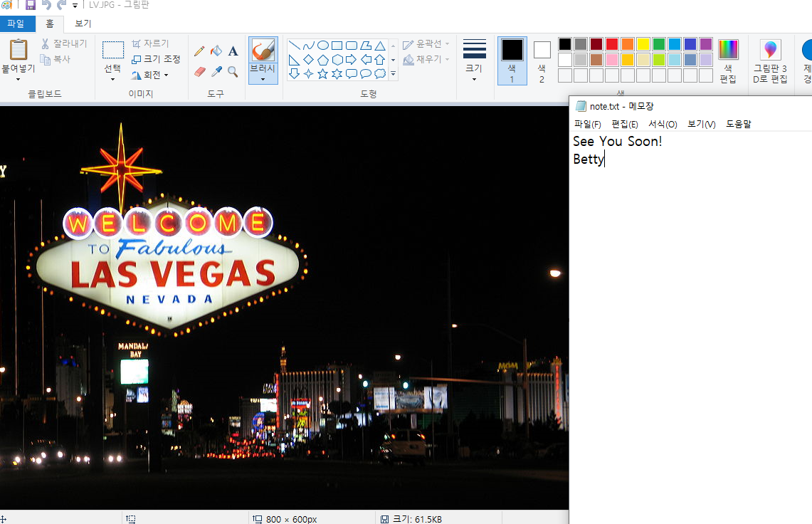The height and width of the screenshot is (524, 812).
Task: Expand the 선택 selection dropdown arrow
Action: (112, 79)
